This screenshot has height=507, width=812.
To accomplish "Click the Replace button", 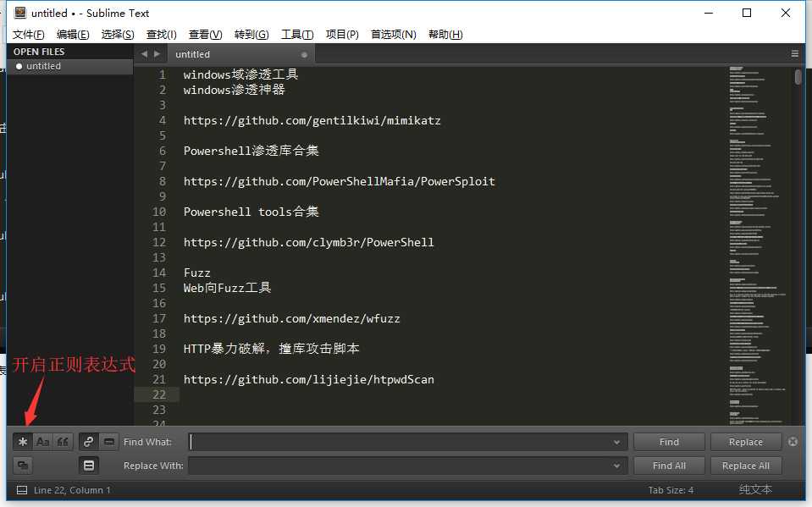I will pos(746,442).
